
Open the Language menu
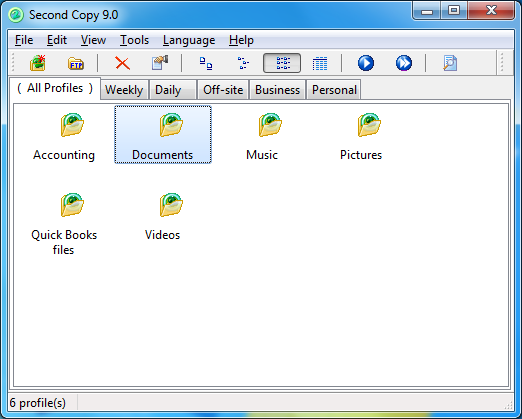click(189, 40)
